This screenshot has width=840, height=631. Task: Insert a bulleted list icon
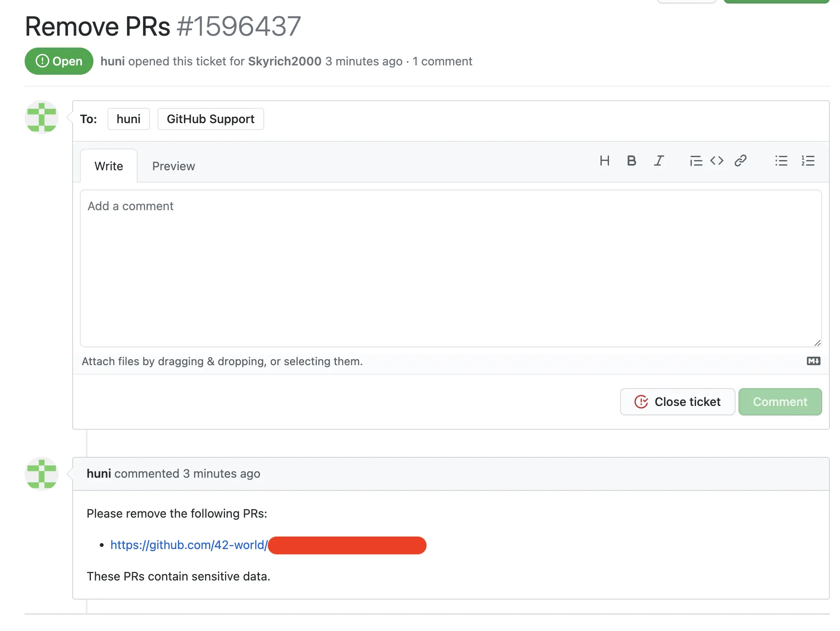781,161
